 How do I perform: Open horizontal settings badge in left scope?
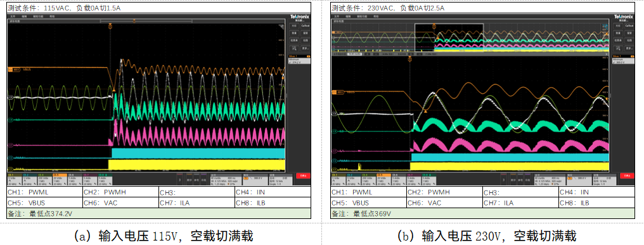click(226, 180)
